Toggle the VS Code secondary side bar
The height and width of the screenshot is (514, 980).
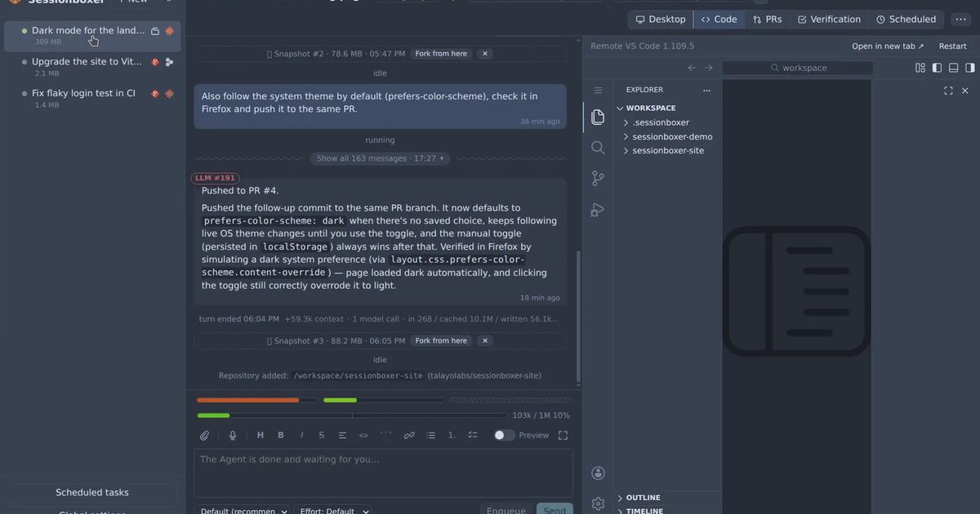(969, 69)
